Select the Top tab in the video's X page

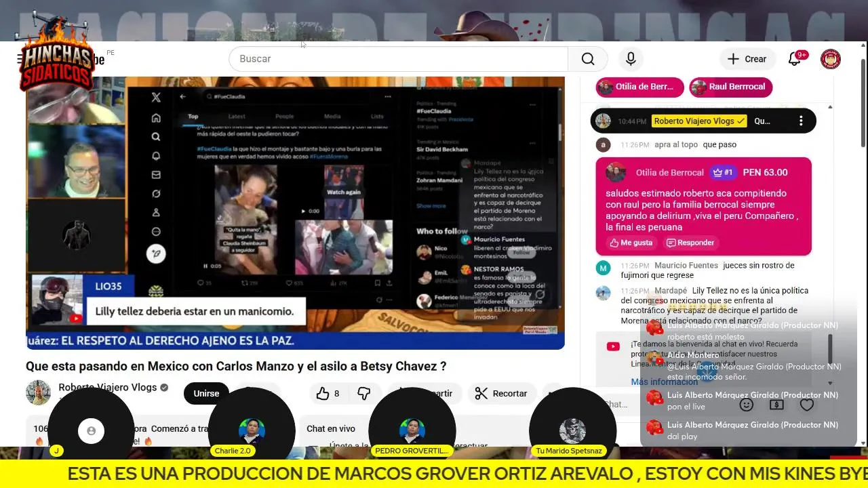(193, 116)
